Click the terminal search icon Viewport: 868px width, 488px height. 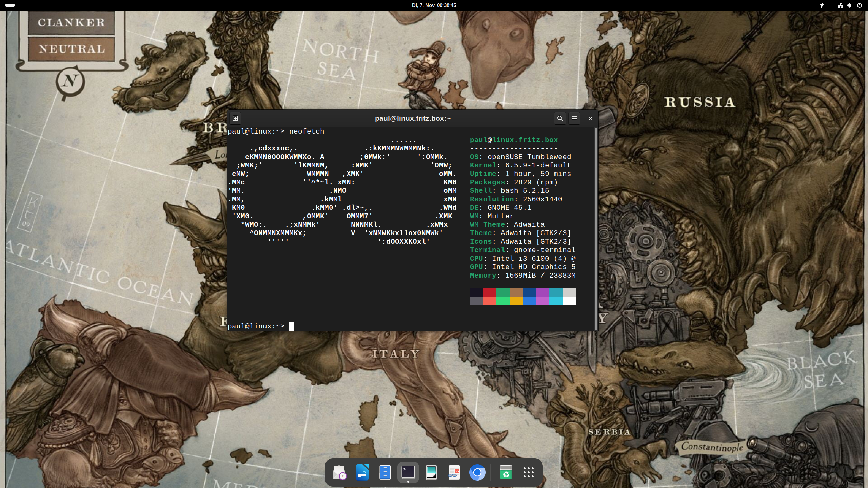pyautogui.click(x=560, y=118)
